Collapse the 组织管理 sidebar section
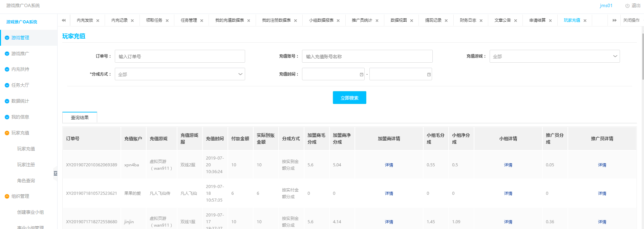 coord(20,196)
